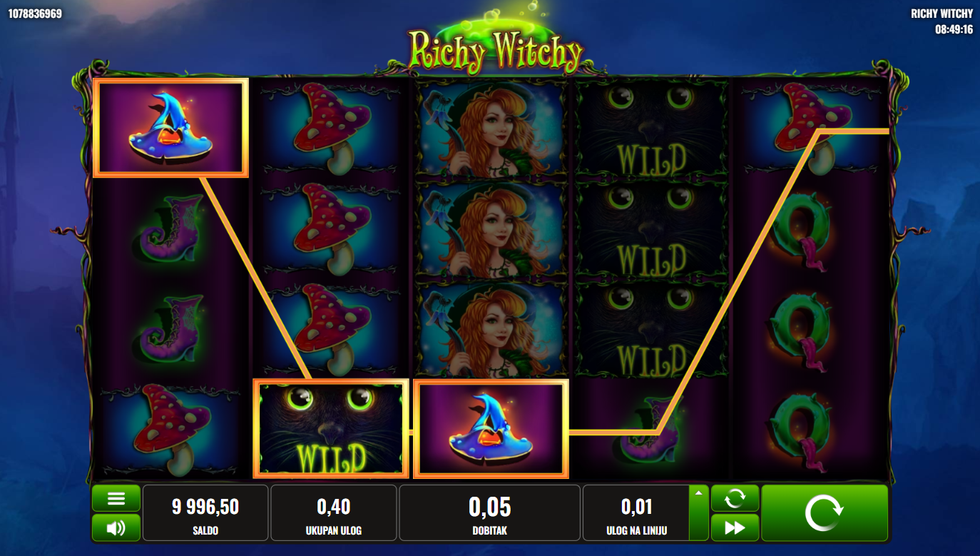Toggle fast-forward turbo spin mode

735,527
